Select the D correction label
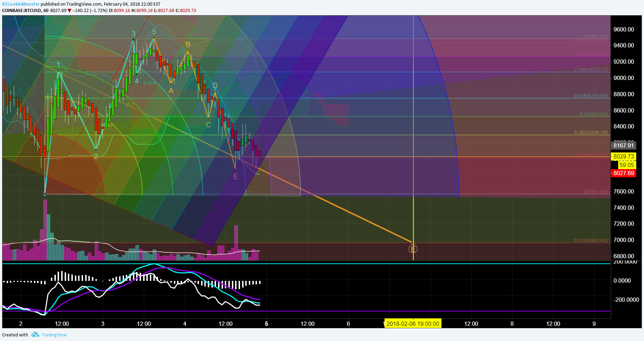 (215, 86)
